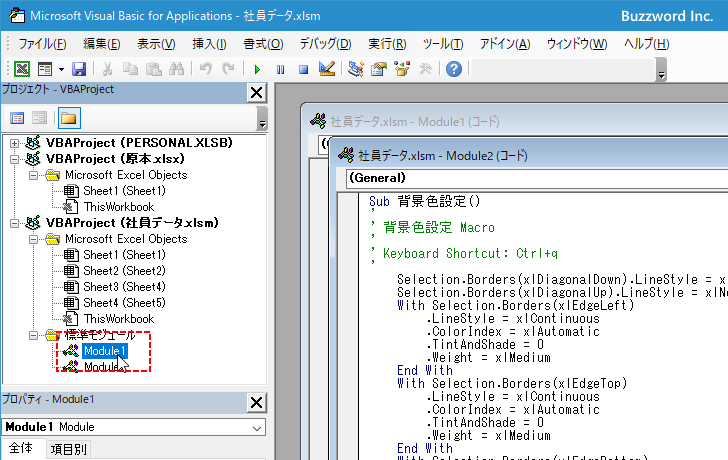This screenshot has height=460, width=728.
Task: Click the Break pause icon
Action: click(x=280, y=70)
